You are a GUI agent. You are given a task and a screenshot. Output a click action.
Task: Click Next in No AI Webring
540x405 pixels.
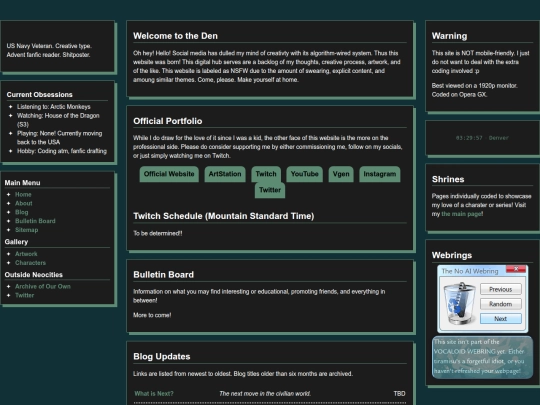pyautogui.click(x=501, y=319)
